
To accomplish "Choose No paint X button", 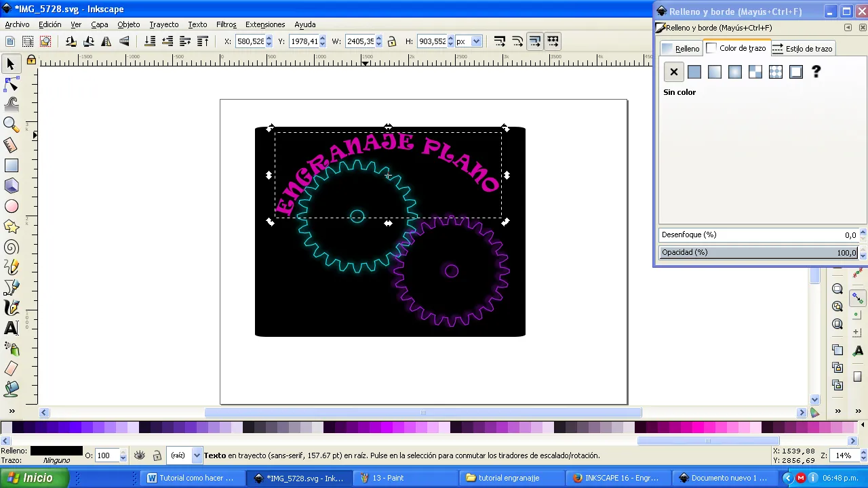I will 674,72.
